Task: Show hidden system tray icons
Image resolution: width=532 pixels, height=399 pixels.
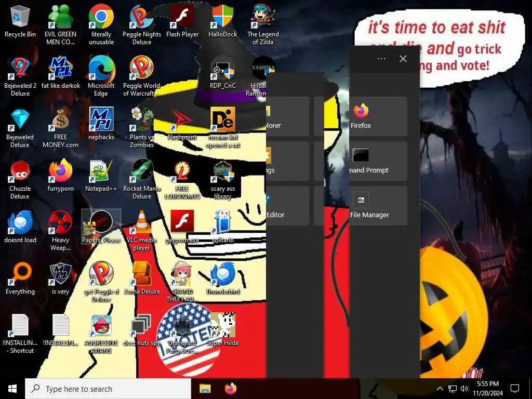Action: pyautogui.click(x=440, y=389)
